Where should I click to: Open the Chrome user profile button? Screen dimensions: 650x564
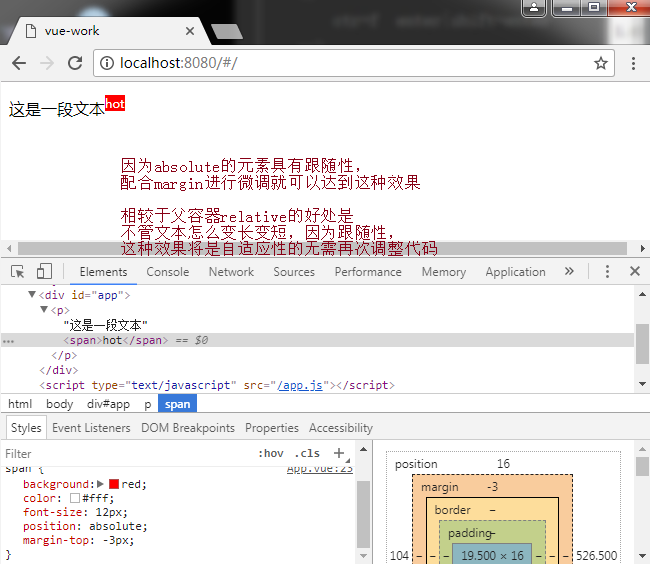point(534,7)
